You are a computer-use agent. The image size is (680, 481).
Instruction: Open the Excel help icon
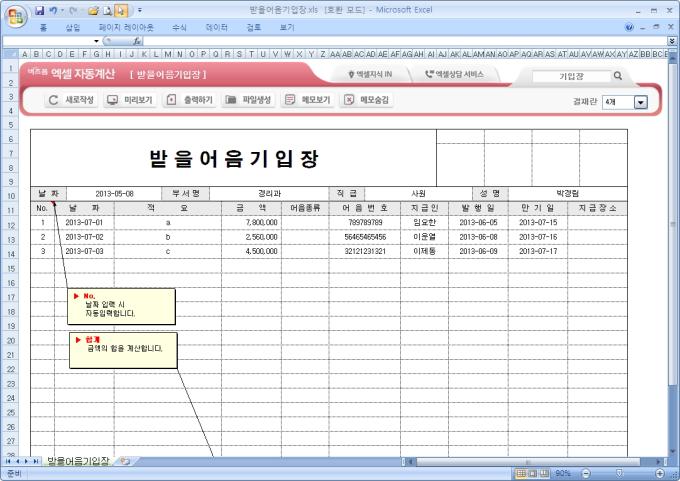click(629, 27)
